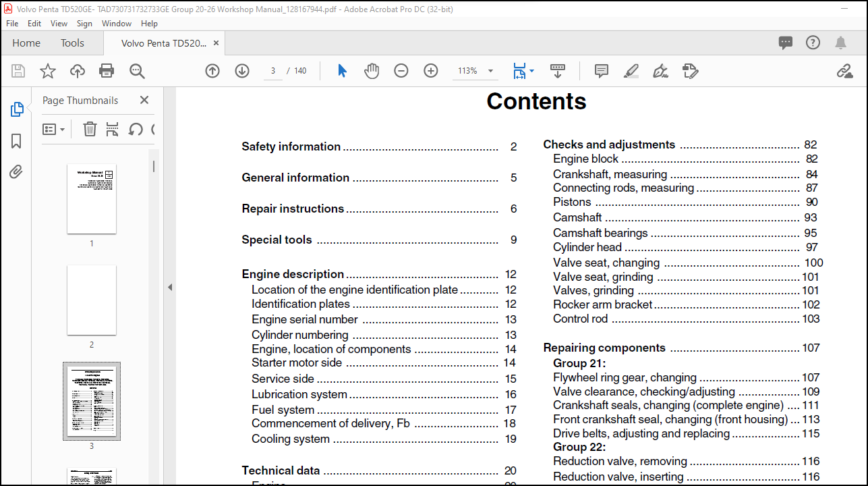Close the Volvo Penta document tab
The height and width of the screenshot is (486, 868).
[216, 43]
